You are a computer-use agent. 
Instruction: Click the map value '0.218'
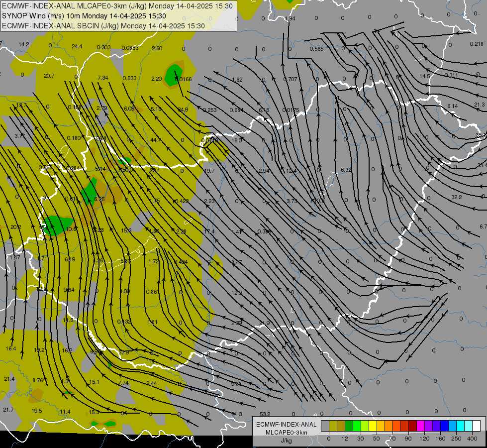(x=477, y=44)
